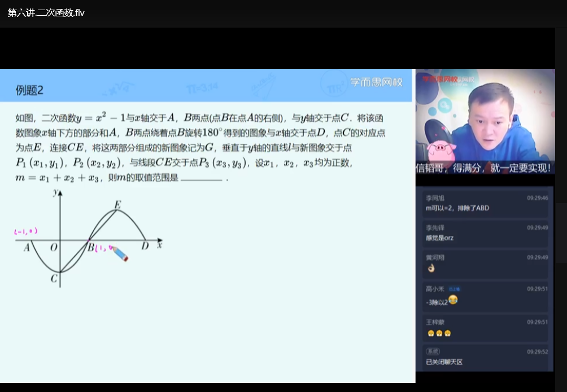Image resolution: width=567 pixels, height=392 pixels.
Task: Click the pink (-1,0) annotation
Action: (x=25, y=231)
